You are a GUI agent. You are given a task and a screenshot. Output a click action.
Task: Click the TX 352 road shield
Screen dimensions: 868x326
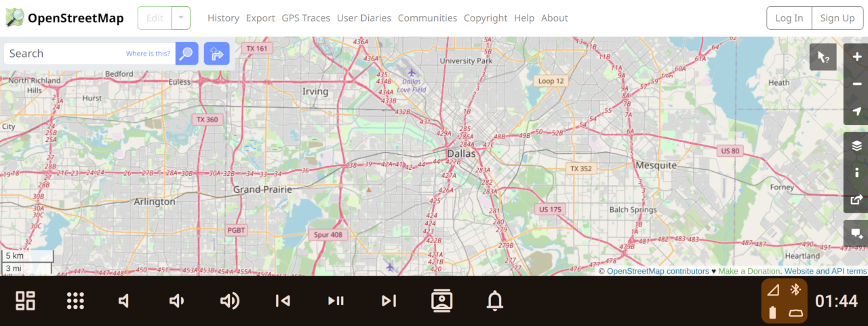[x=581, y=168]
